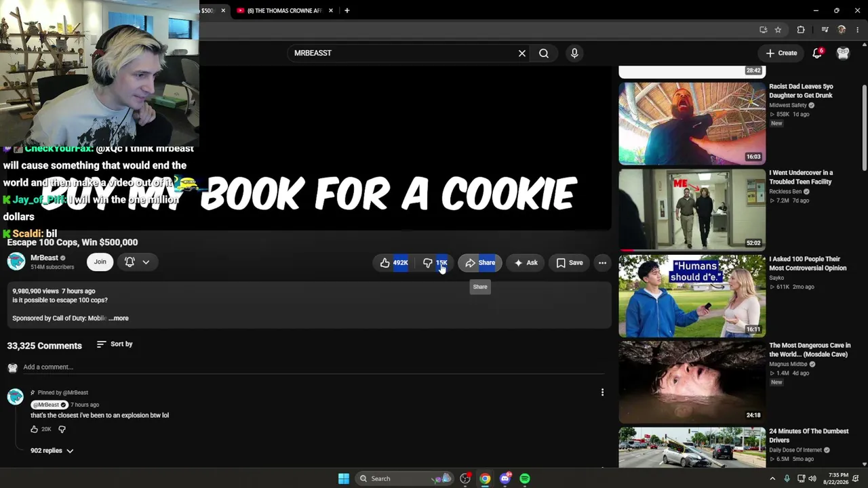Open subscription notification bell dropdown
Viewport: 868px width, 488px height.
point(136,262)
